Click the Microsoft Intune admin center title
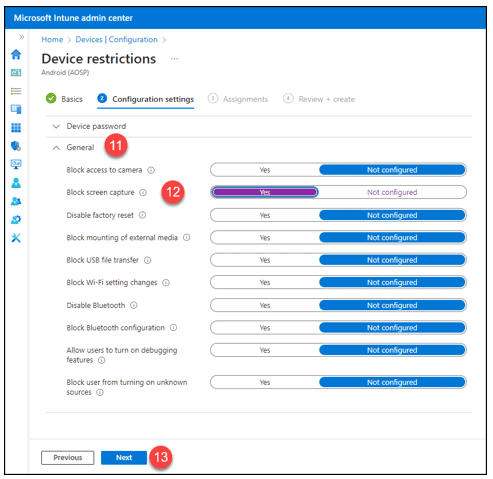Screen dimensions: 493x479 tap(73, 18)
